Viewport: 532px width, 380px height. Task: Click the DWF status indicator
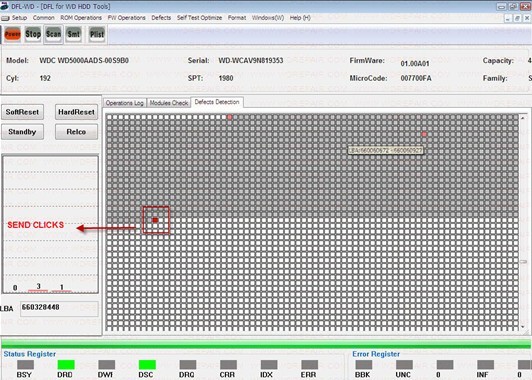click(107, 365)
